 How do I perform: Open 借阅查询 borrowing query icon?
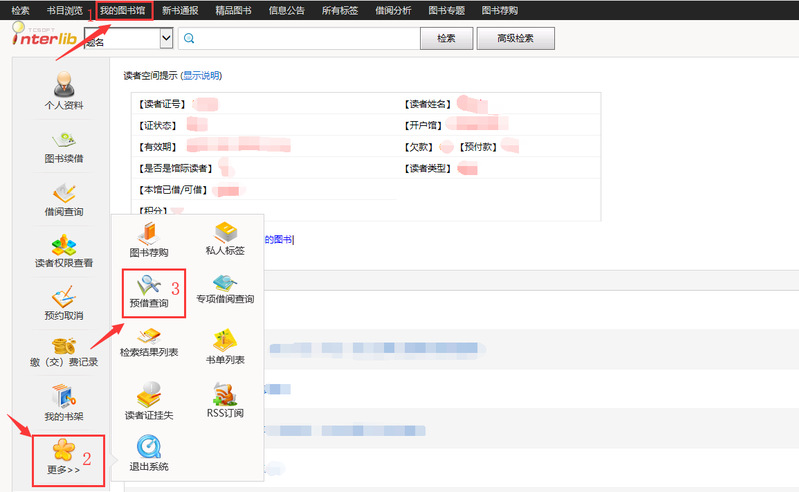(64, 194)
